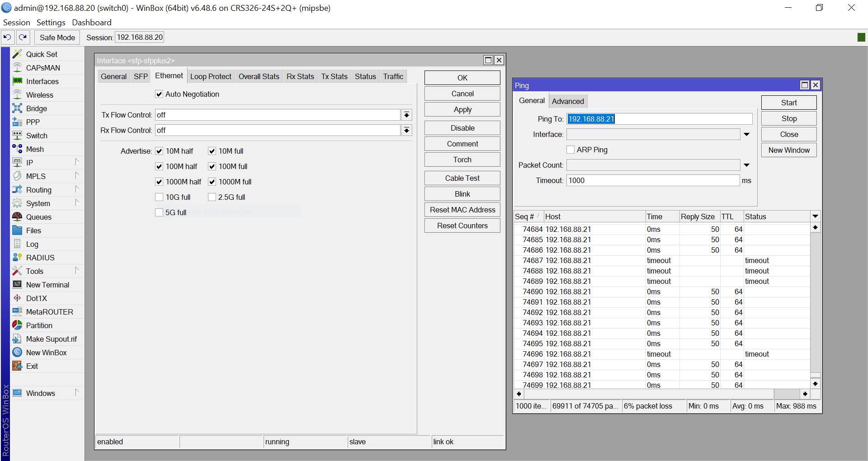Stop the running ping
Screen dimensions: 868x461
pyautogui.click(x=788, y=118)
